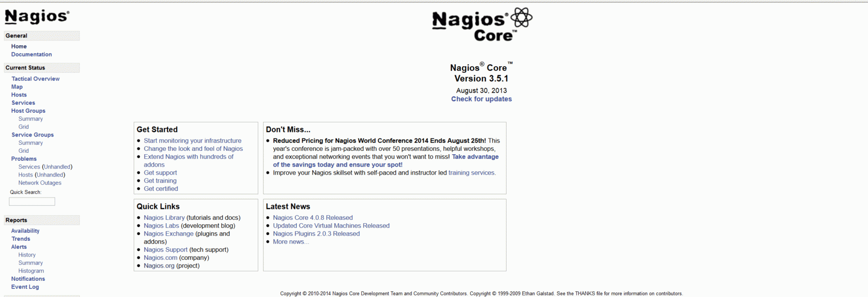The width and height of the screenshot is (868, 297).
Task: Click the Get support link
Action: click(x=160, y=173)
